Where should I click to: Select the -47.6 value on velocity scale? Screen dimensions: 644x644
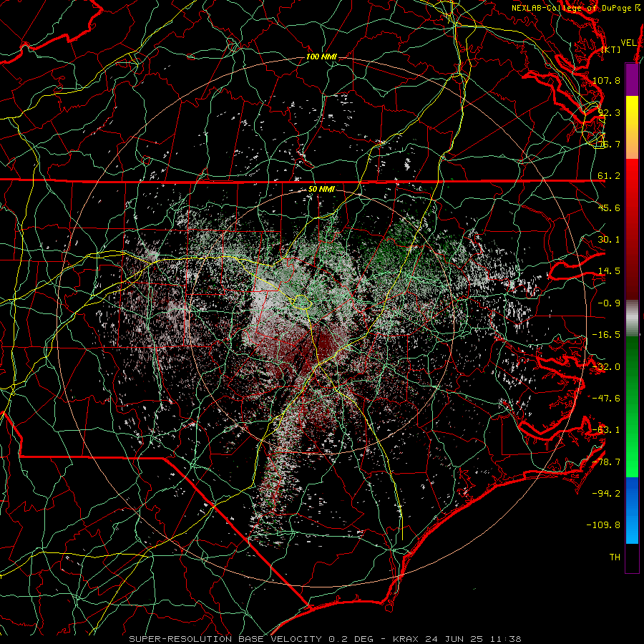606,399
